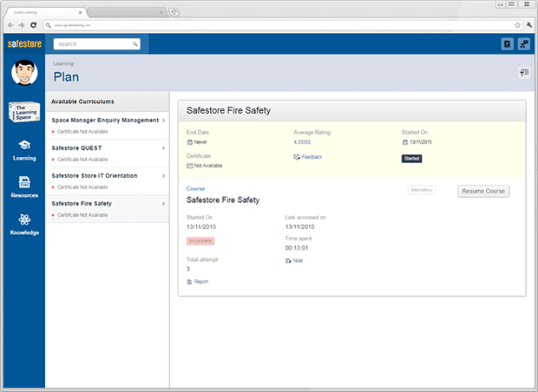
Task: Open the user avatar profile
Action: point(24,73)
